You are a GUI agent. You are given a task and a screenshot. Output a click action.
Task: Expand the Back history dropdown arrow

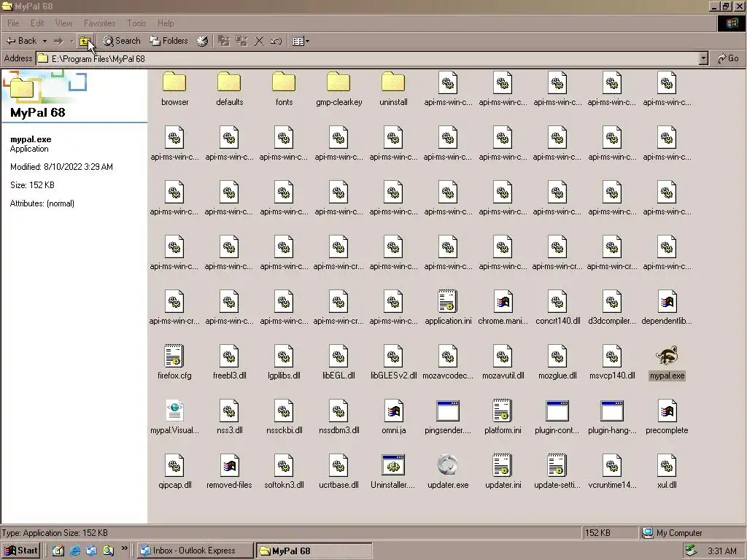pos(44,41)
